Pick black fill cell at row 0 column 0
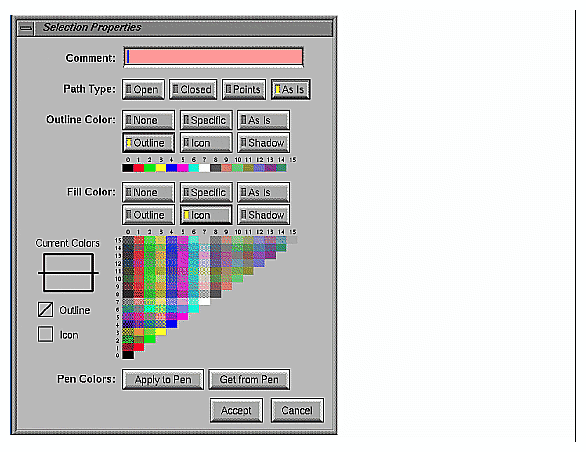Screen dimensions: 586x452 coord(128,355)
